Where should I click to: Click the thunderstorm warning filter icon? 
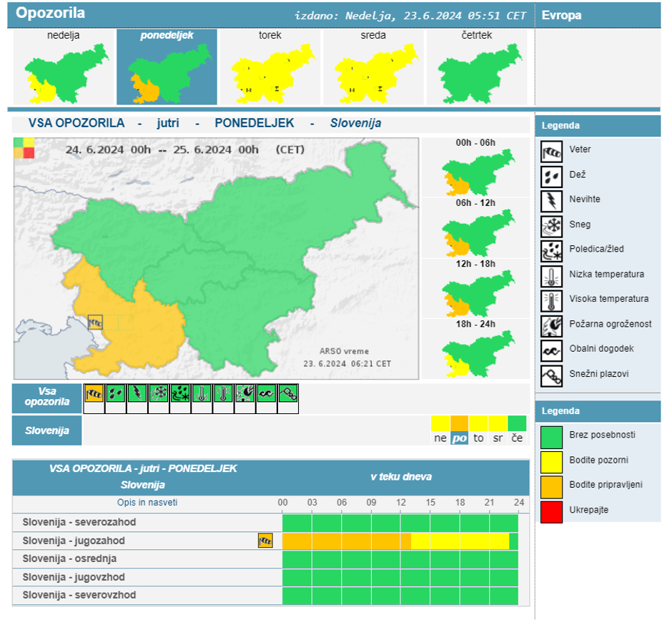click(x=137, y=394)
